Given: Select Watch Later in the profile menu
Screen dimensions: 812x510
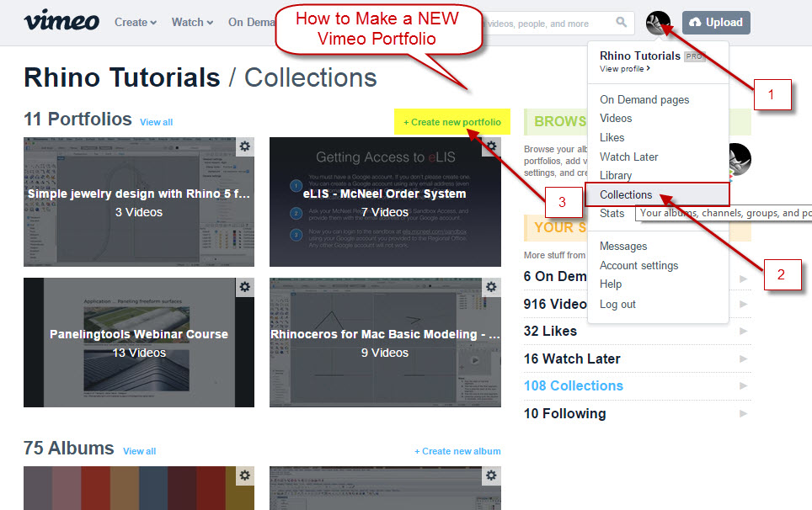Looking at the screenshot, I should point(628,157).
